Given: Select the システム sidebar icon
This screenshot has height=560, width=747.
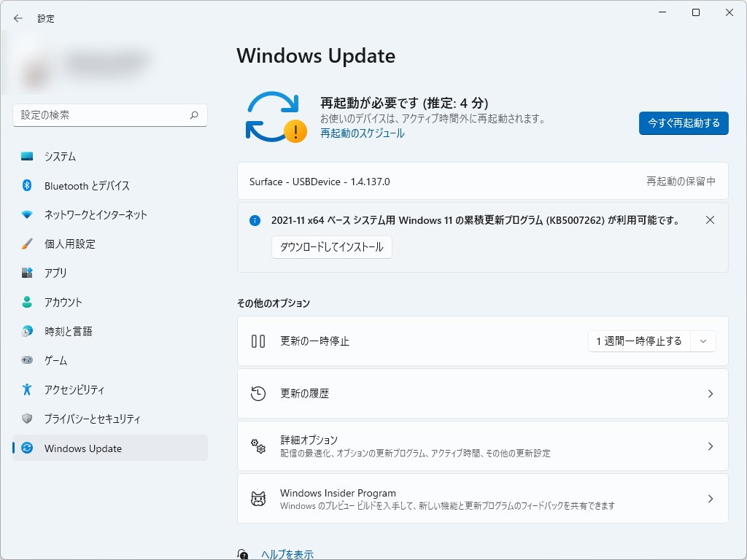Looking at the screenshot, I should pyautogui.click(x=25, y=156).
